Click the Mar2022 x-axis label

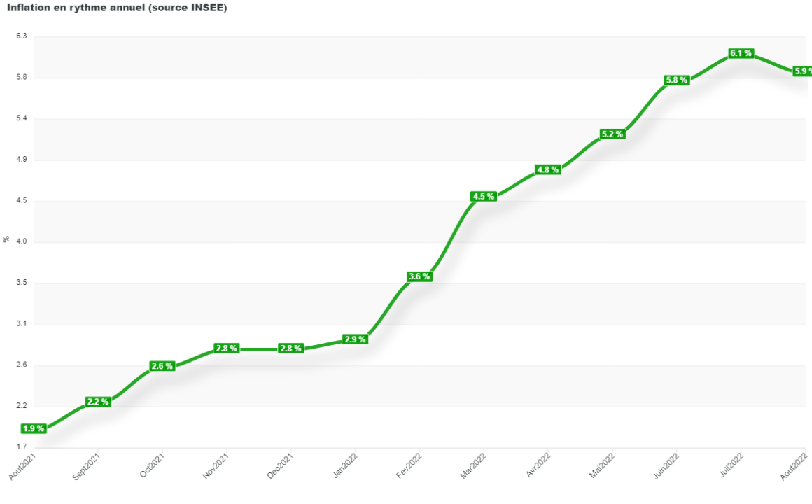473,466
